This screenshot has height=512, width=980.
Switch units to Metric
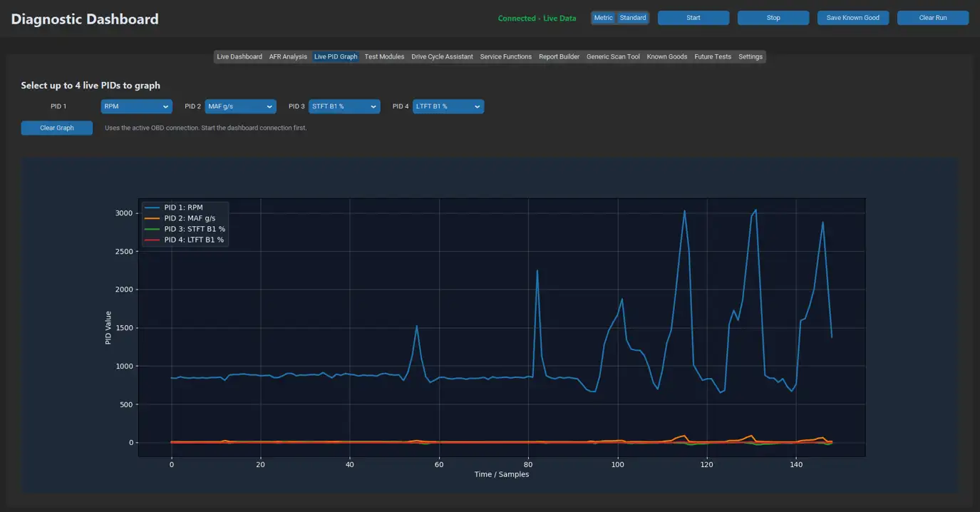603,18
